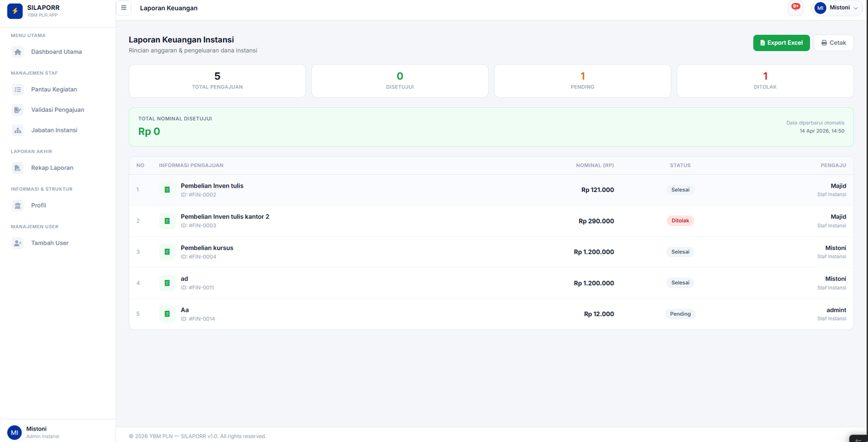Open the red notification bell
Viewport: 868px width, 442px height.
click(795, 8)
